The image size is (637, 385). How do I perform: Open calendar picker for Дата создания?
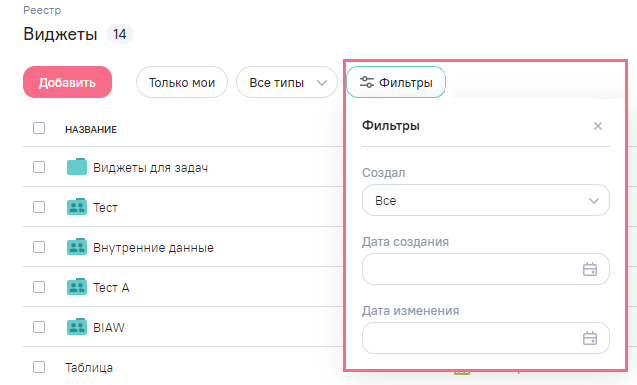pyautogui.click(x=590, y=269)
